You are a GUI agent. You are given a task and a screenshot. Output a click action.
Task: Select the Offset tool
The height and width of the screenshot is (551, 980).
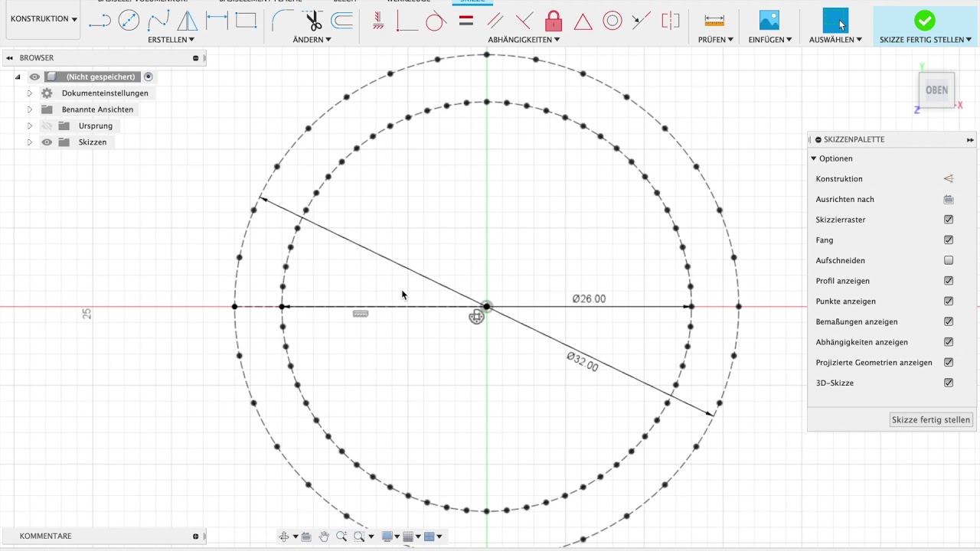coord(341,21)
